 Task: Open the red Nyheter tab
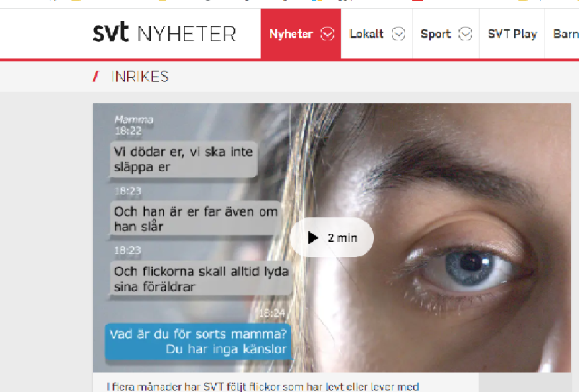click(x=300, y=34)
